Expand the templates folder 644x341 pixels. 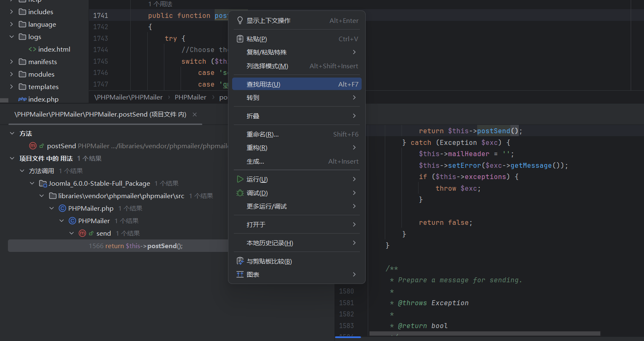coord(12,87)
